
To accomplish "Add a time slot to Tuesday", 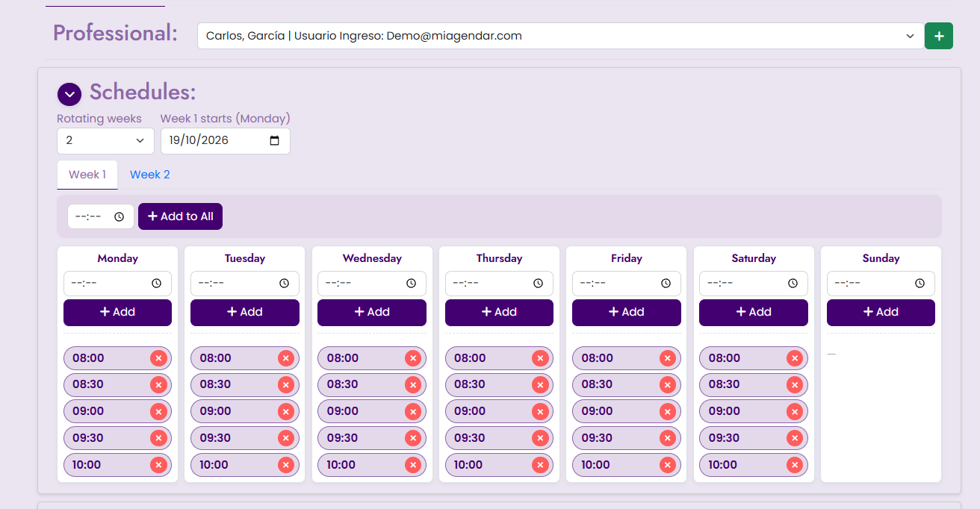I will tap(245, 312).
